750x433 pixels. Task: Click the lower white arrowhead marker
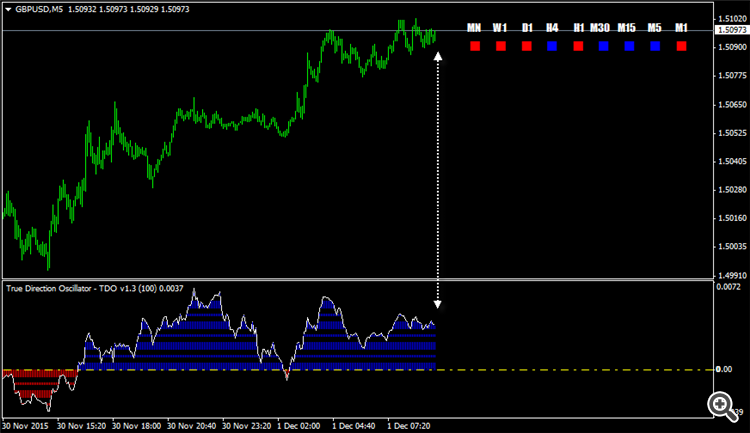point(438,304)
